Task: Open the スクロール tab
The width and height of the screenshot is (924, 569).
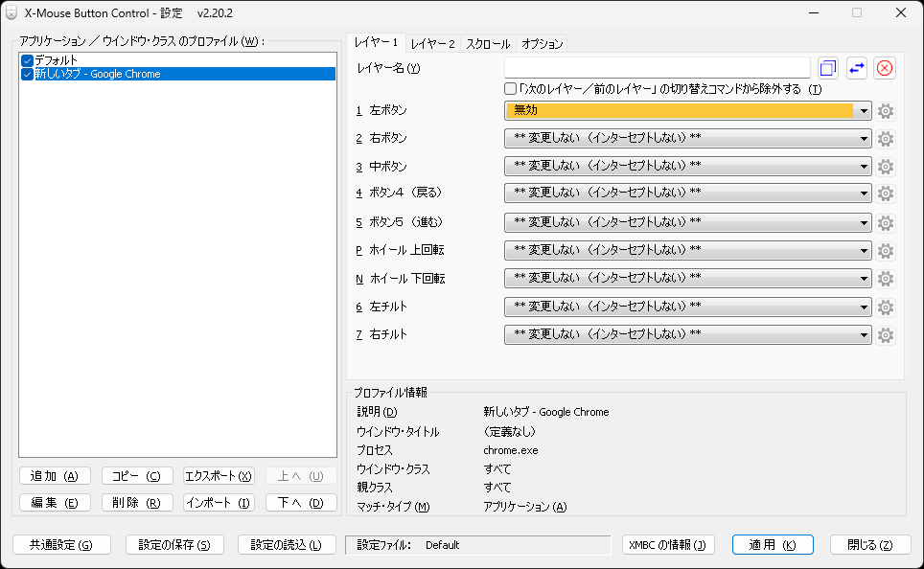Action: 488,43
